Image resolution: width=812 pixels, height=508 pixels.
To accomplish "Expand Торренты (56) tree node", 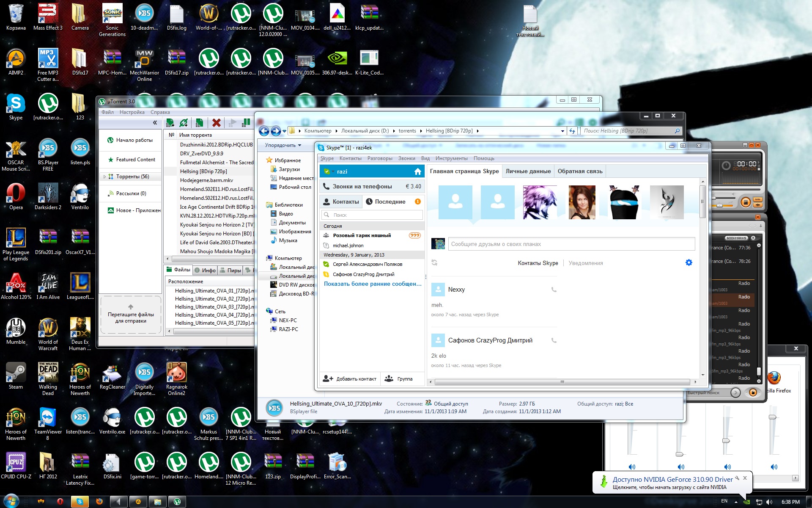I will coord(104,177).
